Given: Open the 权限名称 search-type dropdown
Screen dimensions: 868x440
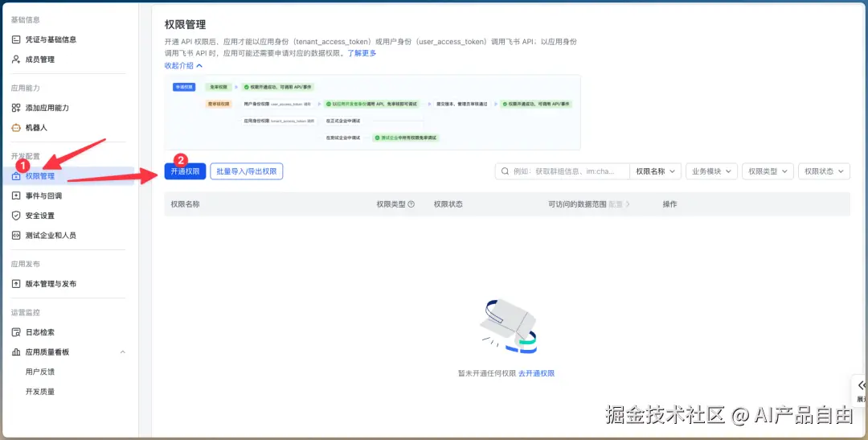Looking at the screenshot, I should click(656, 171).
